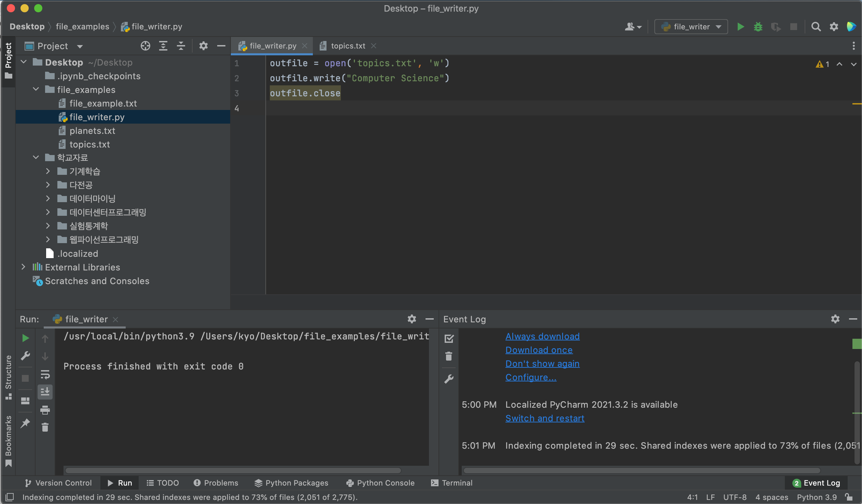Go to previous highlighted error arrow
The width and height of the screenshot is (862, 504).
click(839, 64)
